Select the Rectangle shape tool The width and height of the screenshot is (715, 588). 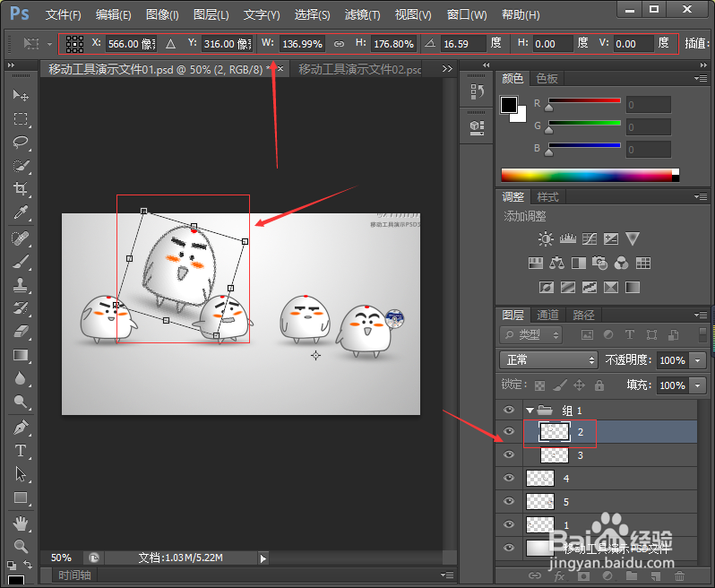[x=20, y=497]
